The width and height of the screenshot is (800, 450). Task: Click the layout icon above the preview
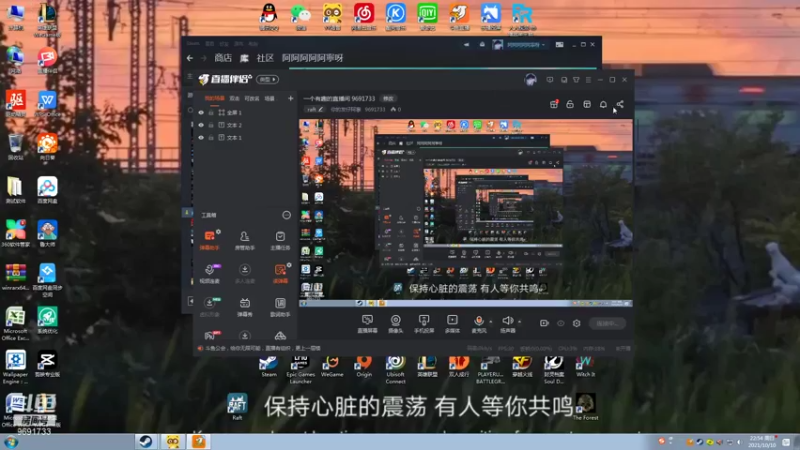pyautogui.click(x=587, y=104)
